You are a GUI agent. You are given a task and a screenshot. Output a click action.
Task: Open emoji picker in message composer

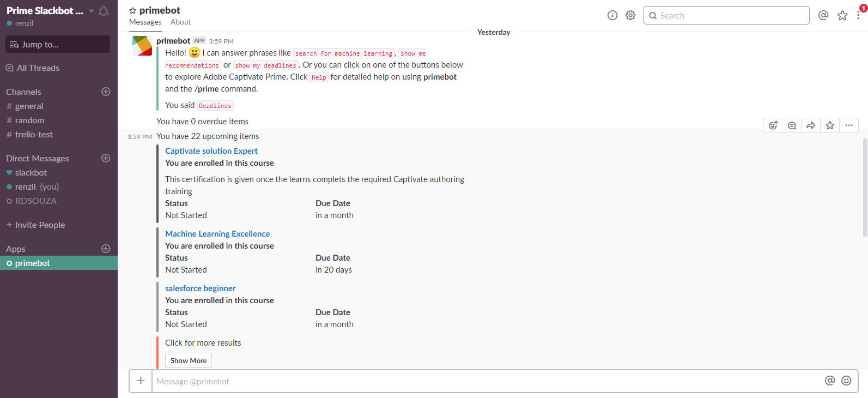click(x=846, y=381)
